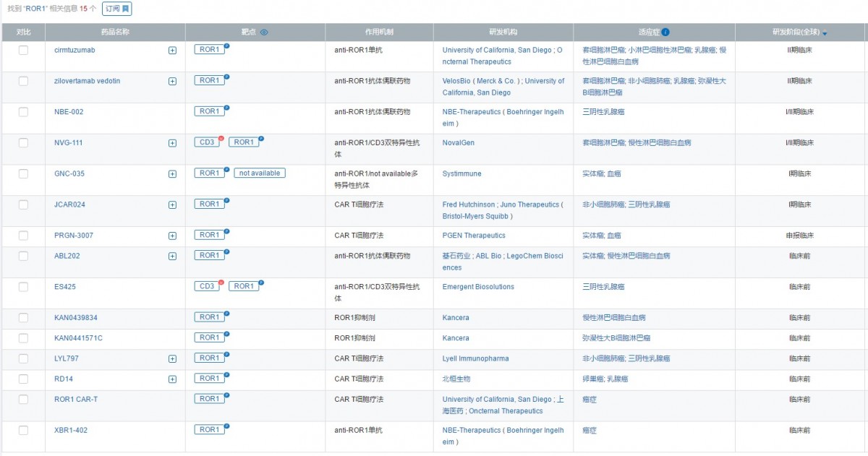Click ROR1 tag in zilovertamab vedotin row

(x=210, y=81)
